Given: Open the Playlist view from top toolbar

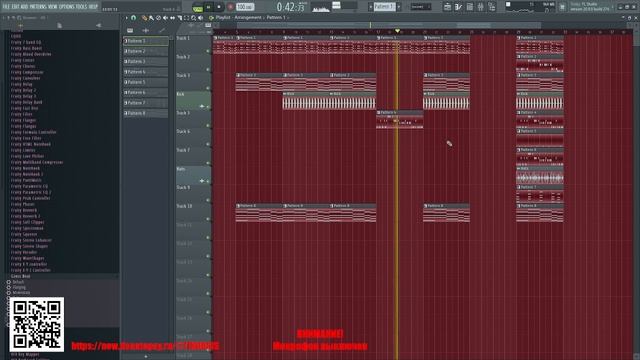Looking at the screenshot, I should coord(447,7).
